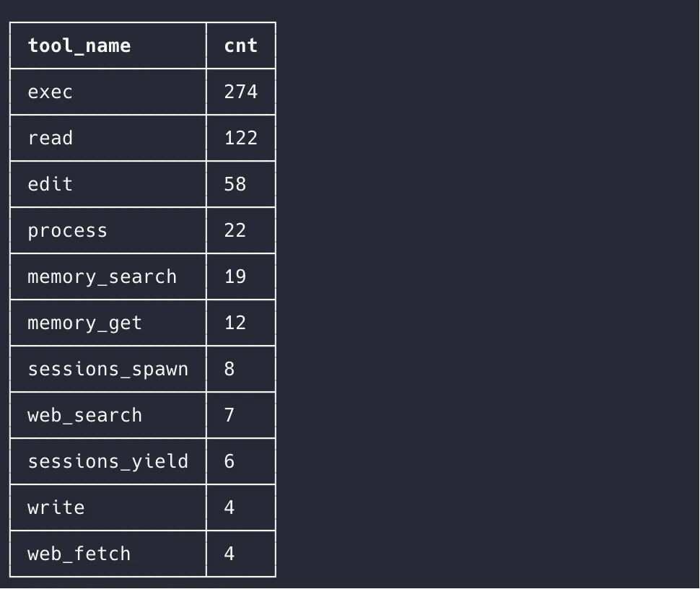Click the count value 274
Viewport: 700px width, 589px height.
240,92
